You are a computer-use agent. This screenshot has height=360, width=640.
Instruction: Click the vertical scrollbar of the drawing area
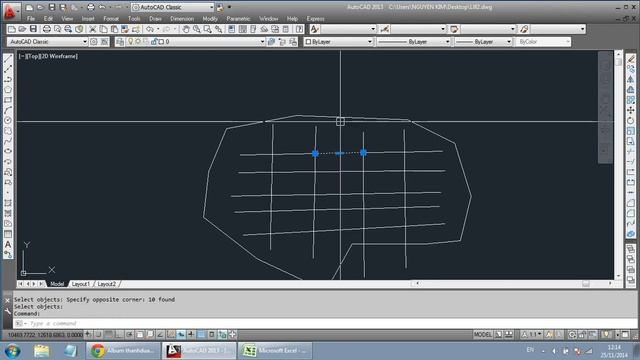pos(619,164)
